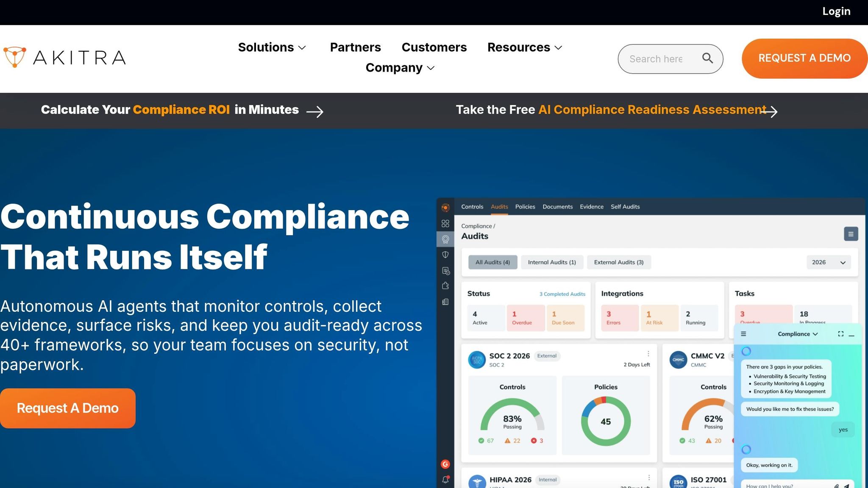868x488 pixels.
Task: Click the attachment paperclip in chat input
Action: coord(836,485)
